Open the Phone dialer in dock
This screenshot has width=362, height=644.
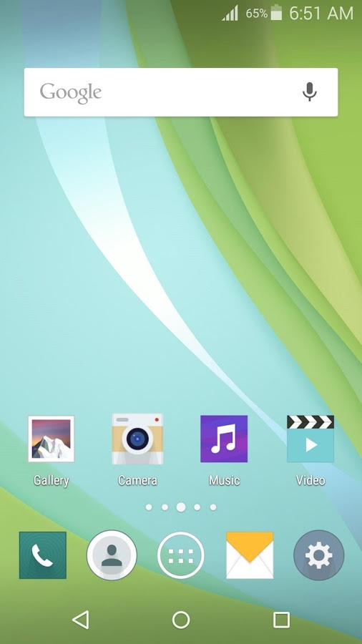pyautogui.click(x=43, y=555)
